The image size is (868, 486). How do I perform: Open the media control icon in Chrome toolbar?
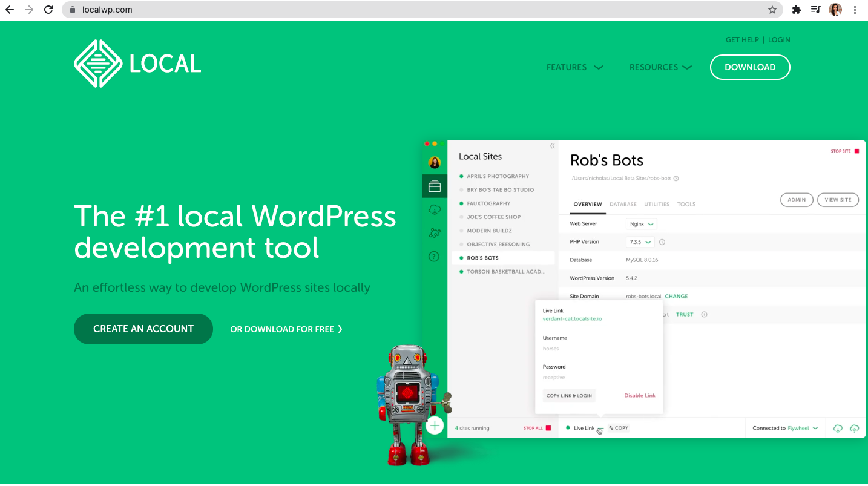816,10
